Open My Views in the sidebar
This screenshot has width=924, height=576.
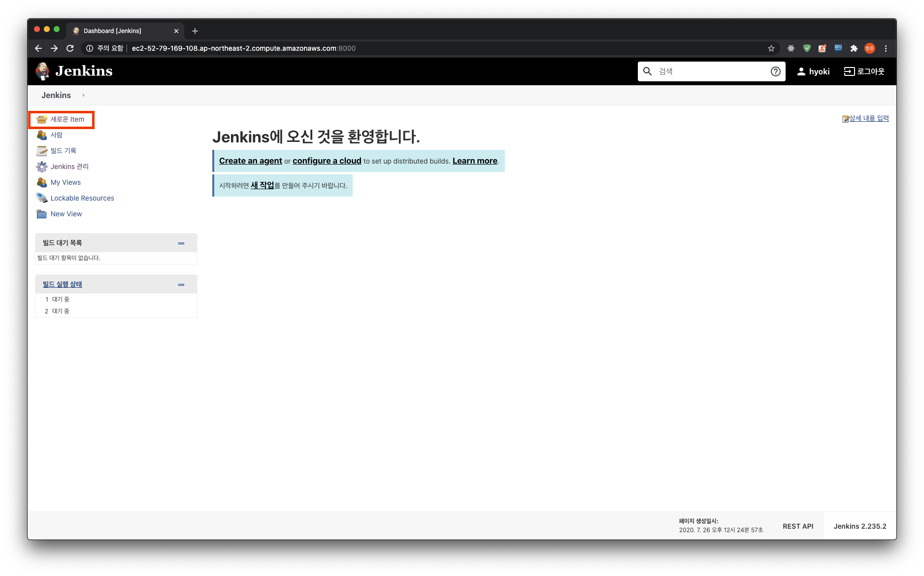click(x=66, y=182)
